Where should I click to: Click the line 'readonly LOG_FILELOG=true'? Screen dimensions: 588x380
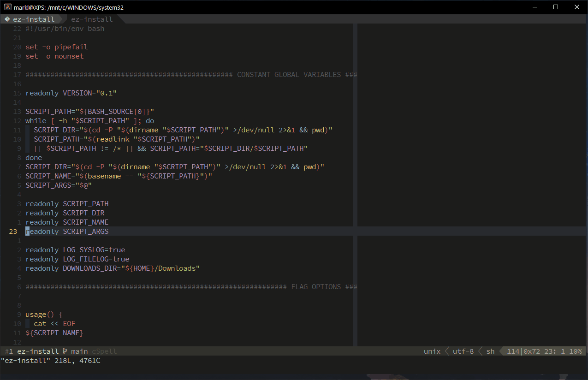pyautogui.click(x=77, y=259)
